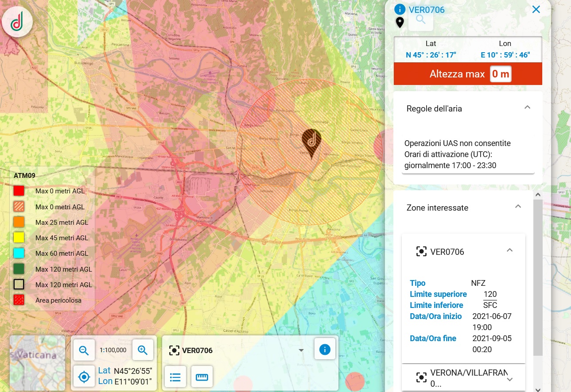Click the ATM09 legend title
This screenshot has width=571, height=392.
click(24, 175)
